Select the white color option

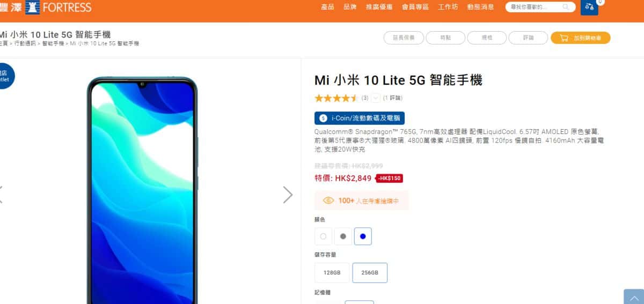point(323,236)
